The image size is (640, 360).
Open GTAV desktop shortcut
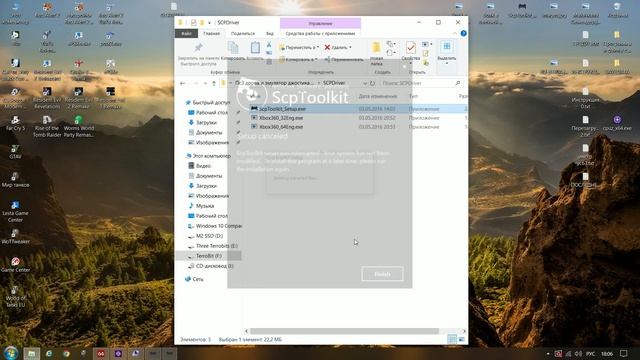16,152
